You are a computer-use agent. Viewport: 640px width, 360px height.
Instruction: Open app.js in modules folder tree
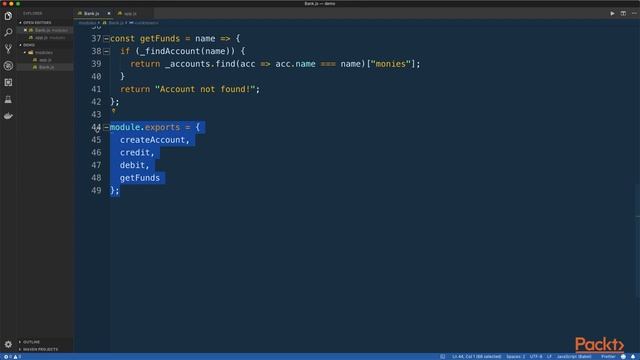[x=45, y=60]
